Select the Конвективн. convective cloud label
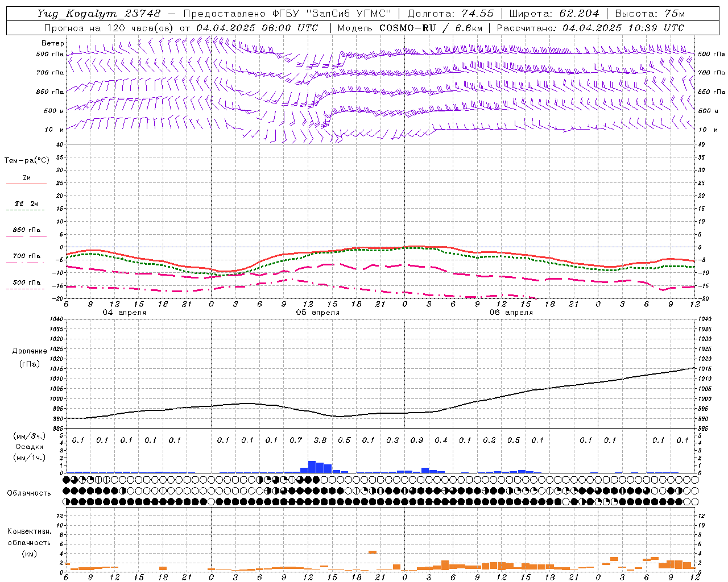 29,531
